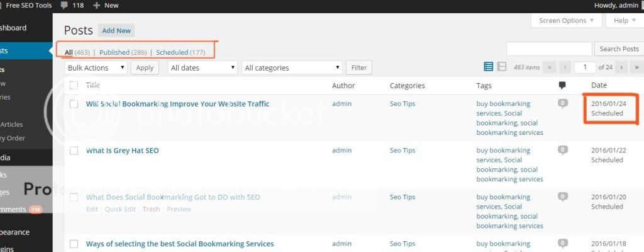Open What Is Grey Hat SEO post
The width and height of the screenshot is (644, 252).
(122, 151)
